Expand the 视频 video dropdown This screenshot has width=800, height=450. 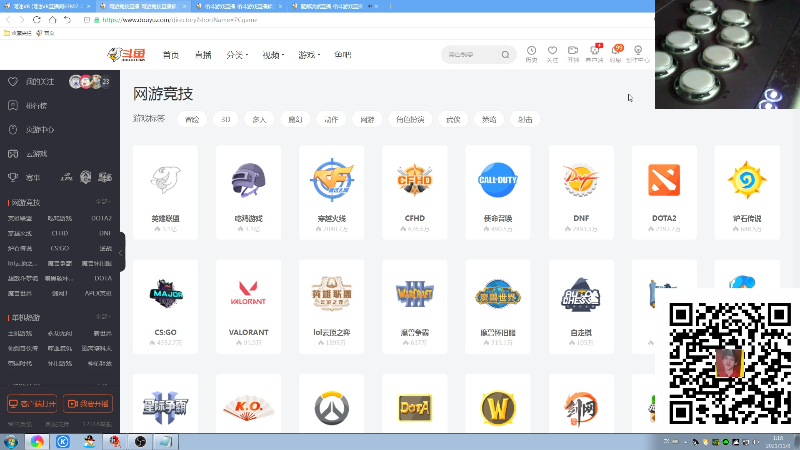[x=273, y=55]
